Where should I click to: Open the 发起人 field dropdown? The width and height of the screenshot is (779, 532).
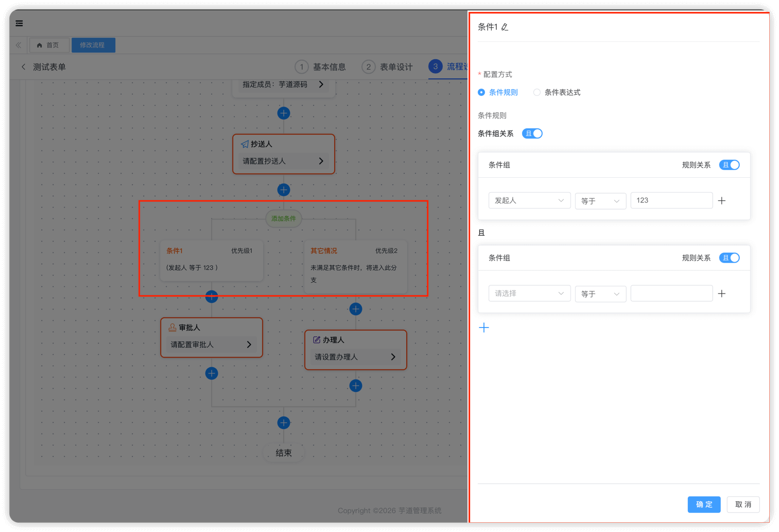(x=529, y=201)
